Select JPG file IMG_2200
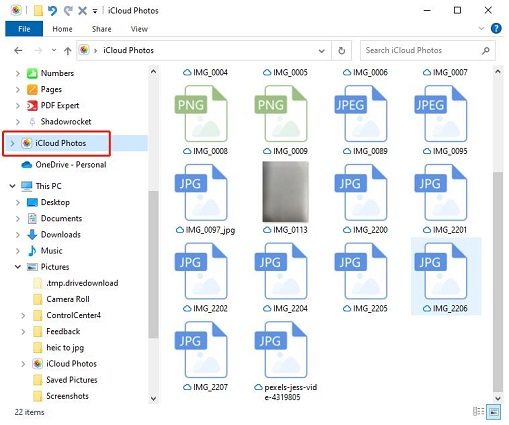The height and width of the screenshot is (425, 509). click(365, 199)
